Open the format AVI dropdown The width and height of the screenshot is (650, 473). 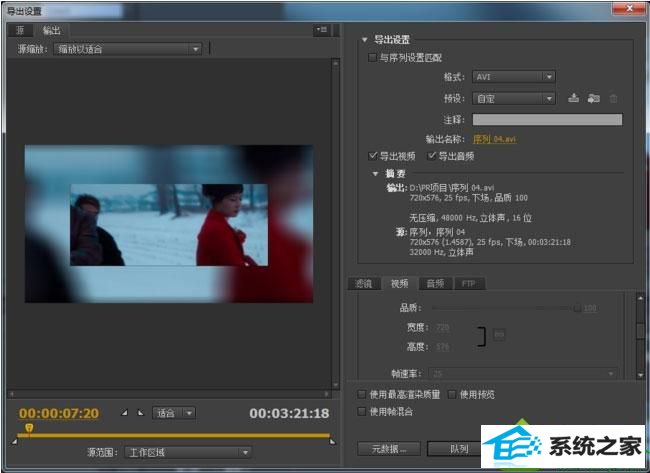point(514,77)
